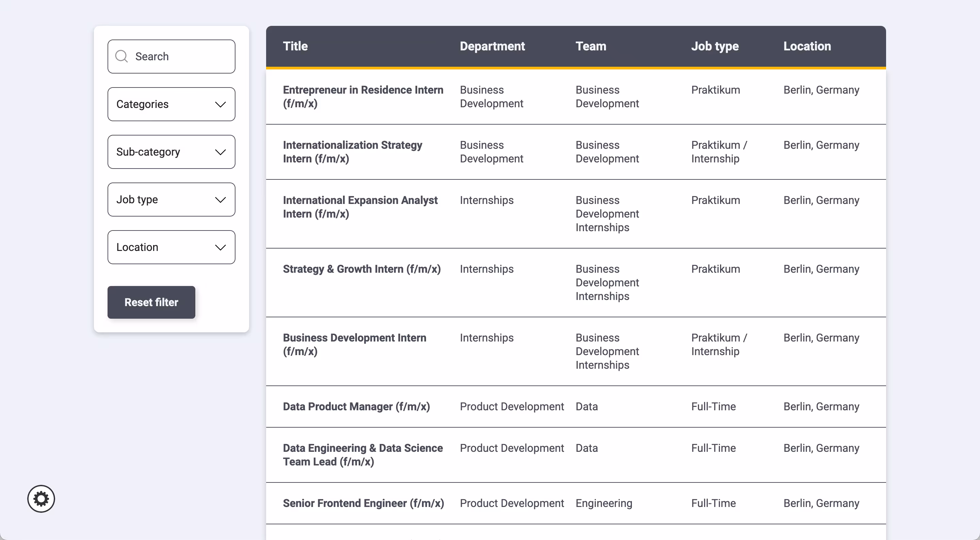The width and height of the screenshot is (980, 540).
Task: Click Full-Time in Data Product Manager row
Action: [713, 407]
